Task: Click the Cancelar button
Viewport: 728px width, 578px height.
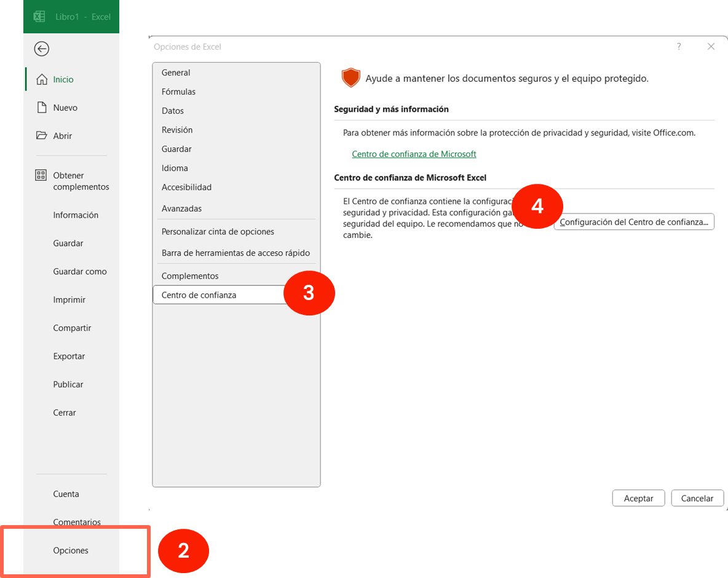Action: click(697, 498)
